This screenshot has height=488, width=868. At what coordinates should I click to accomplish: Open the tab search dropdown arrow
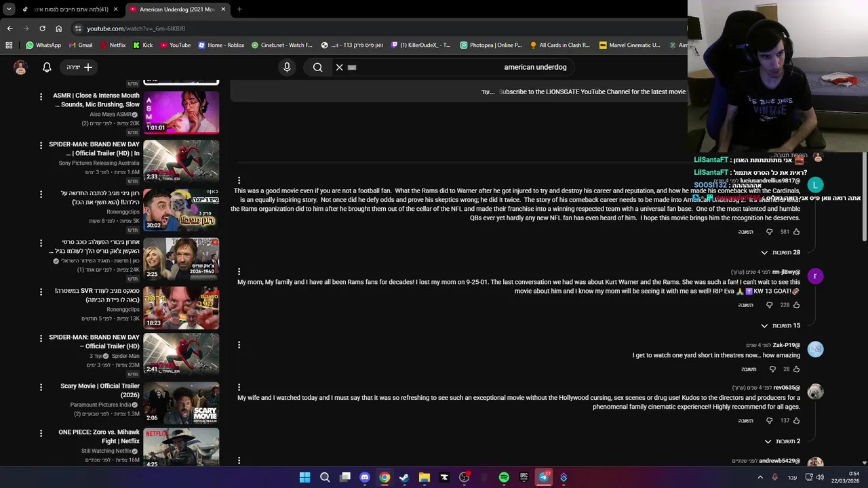point(8,9)
